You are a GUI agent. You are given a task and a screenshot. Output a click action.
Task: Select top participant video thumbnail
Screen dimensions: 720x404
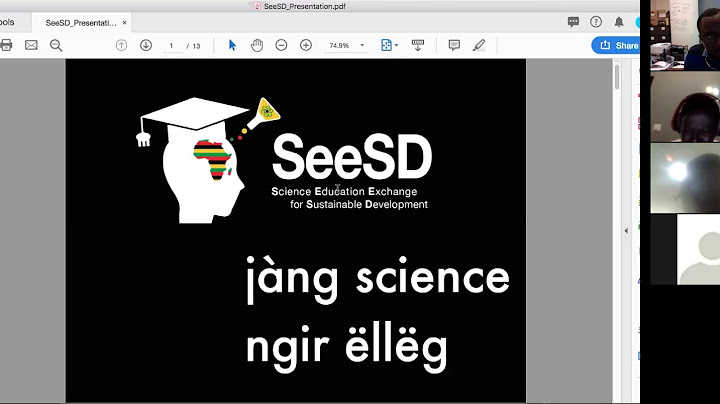click(685, 35)
